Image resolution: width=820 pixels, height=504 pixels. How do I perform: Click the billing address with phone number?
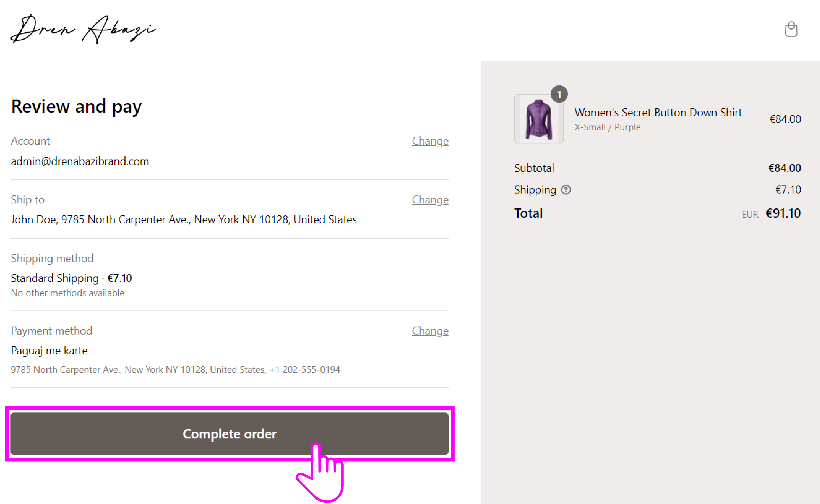click(x=175, y=370)
